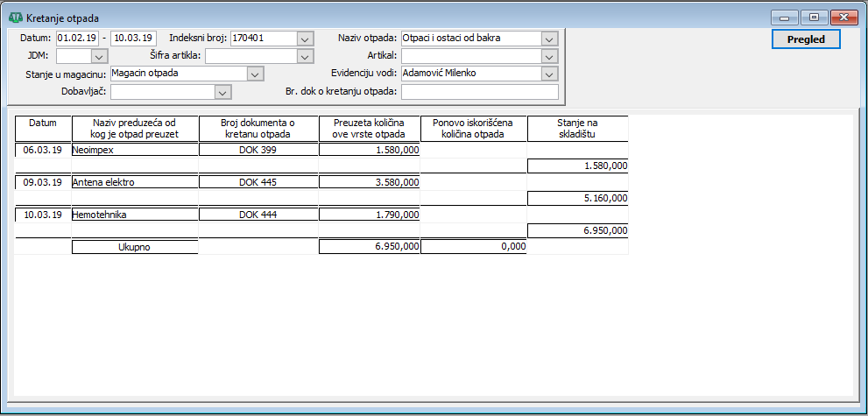Expand the Šifra artikla dropdown list

305,56
